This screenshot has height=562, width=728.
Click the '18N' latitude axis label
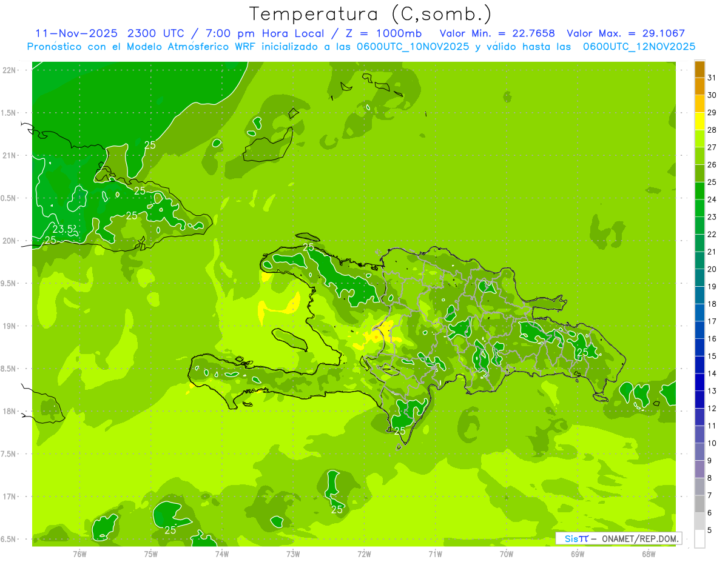(10, 411)
